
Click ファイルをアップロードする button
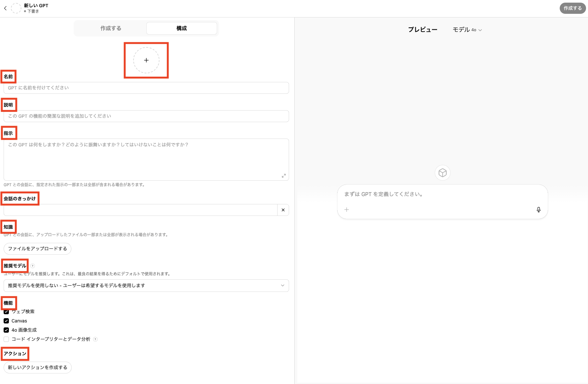[x=37, y=249]
